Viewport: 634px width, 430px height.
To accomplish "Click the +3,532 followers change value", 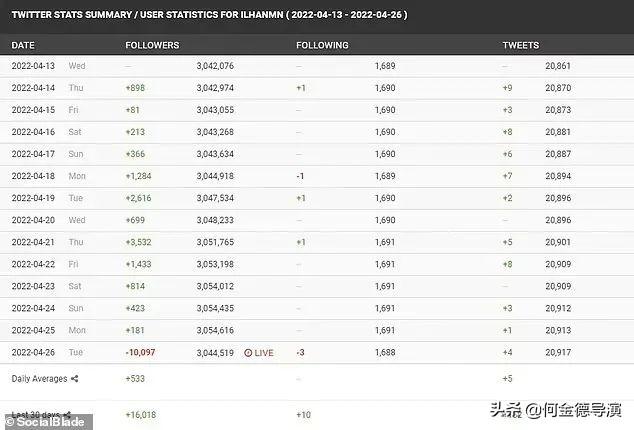I will coord(138,242).
